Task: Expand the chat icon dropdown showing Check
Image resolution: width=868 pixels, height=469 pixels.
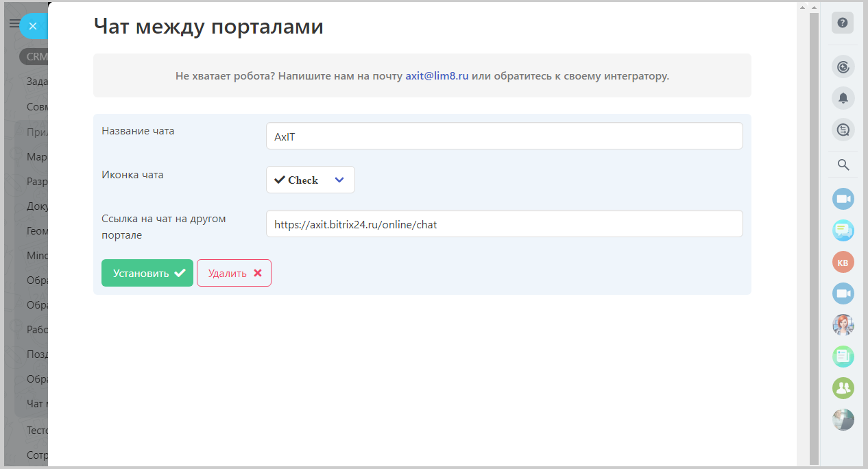Action: tap(310, 180)
